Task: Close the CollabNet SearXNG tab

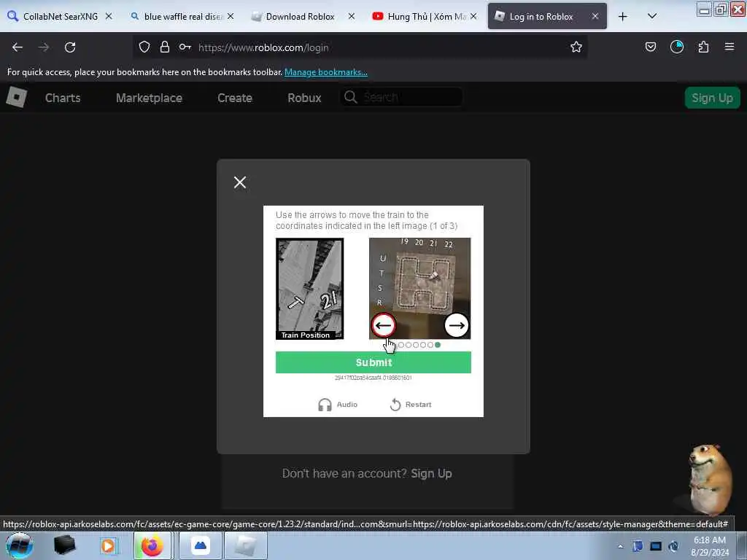Action: click(x=109, y=16)
